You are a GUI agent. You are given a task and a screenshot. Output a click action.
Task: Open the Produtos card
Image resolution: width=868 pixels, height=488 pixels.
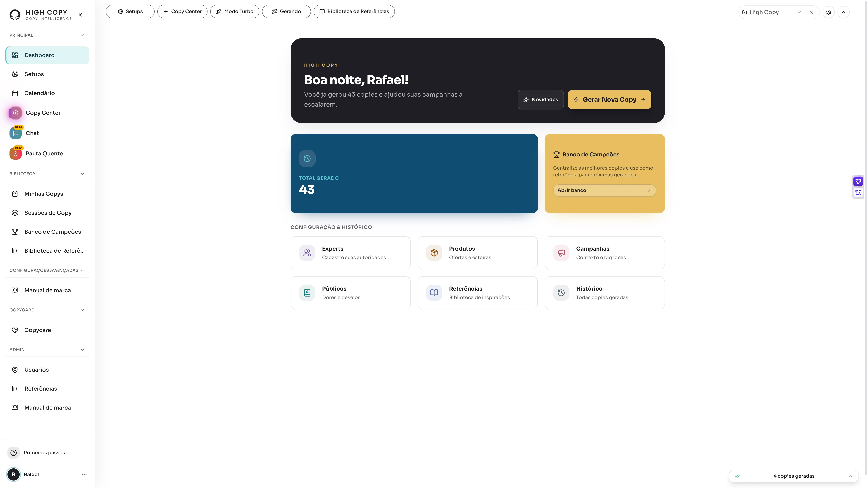coord(477,253)
